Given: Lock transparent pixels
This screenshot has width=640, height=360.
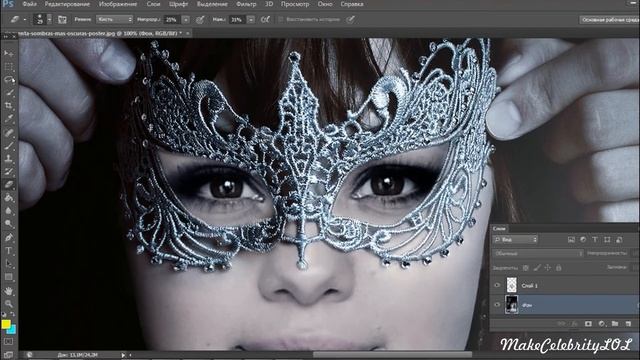Looking at the screenshot, I should [x=526, y=268].
